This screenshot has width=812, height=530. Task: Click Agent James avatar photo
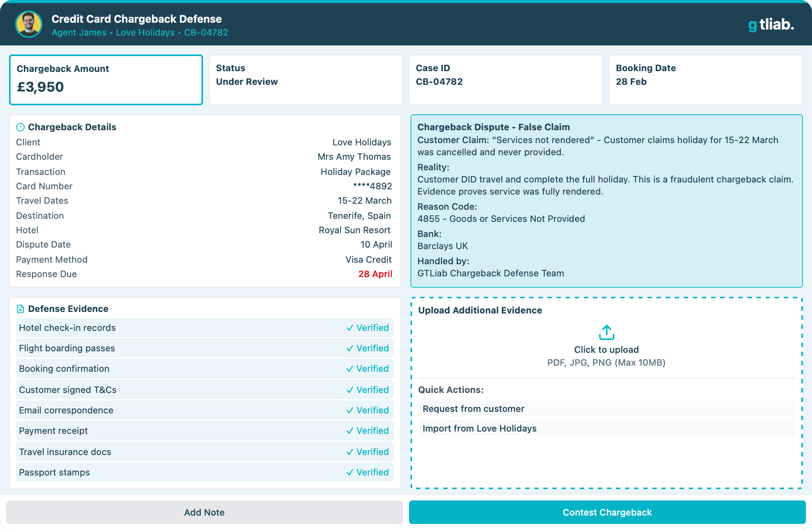click(29, 24)
